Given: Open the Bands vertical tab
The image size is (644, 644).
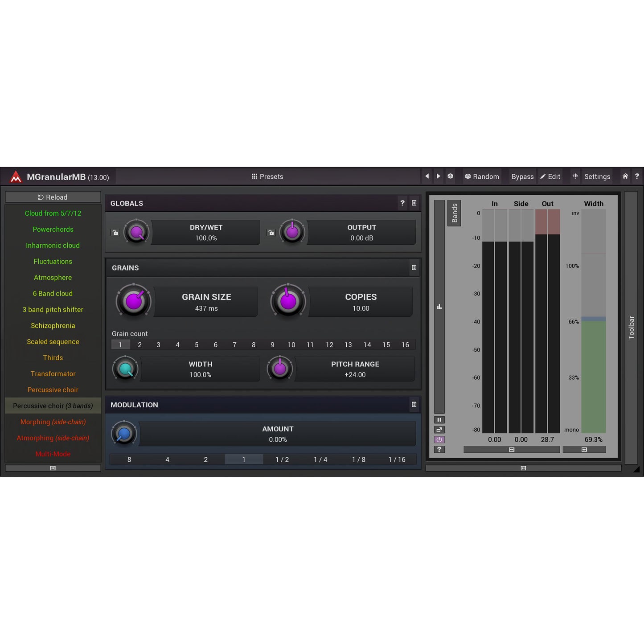Looking at the screenshot, I should coord(454,213).
